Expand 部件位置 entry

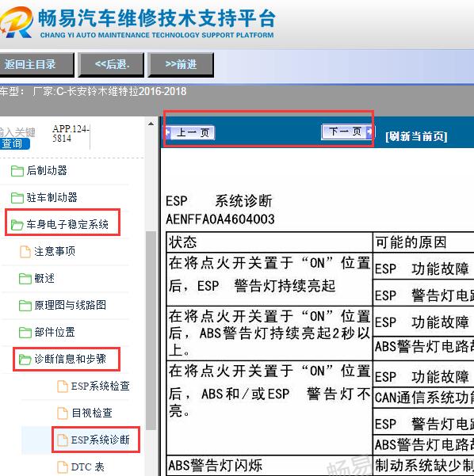pyautogui.click(x=55, y=332)
